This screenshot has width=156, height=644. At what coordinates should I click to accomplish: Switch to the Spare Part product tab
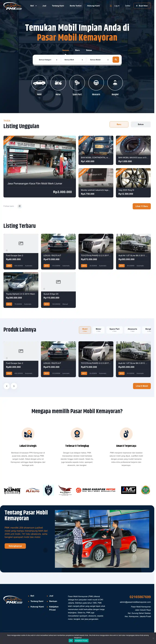[114, 330]
